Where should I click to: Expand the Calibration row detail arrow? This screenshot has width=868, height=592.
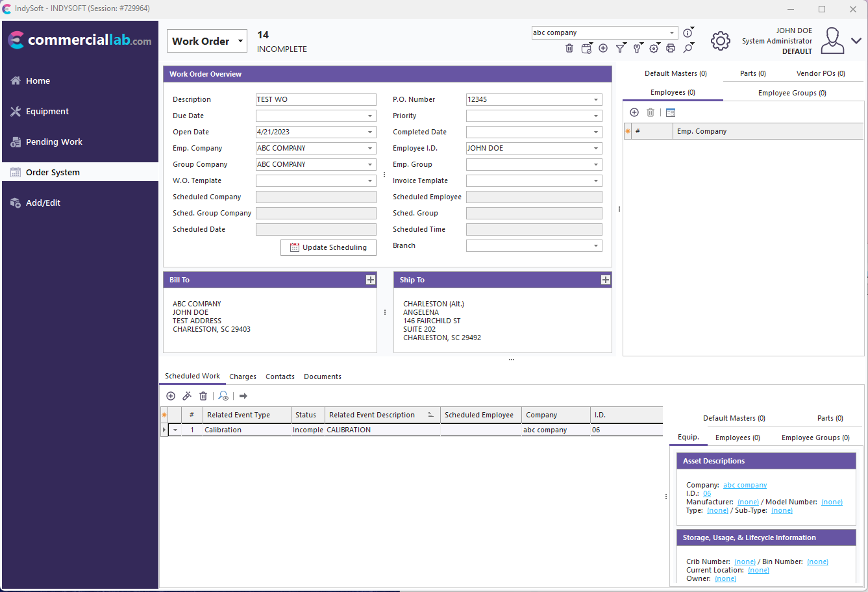pyautogui.click(x=175, y=430)
